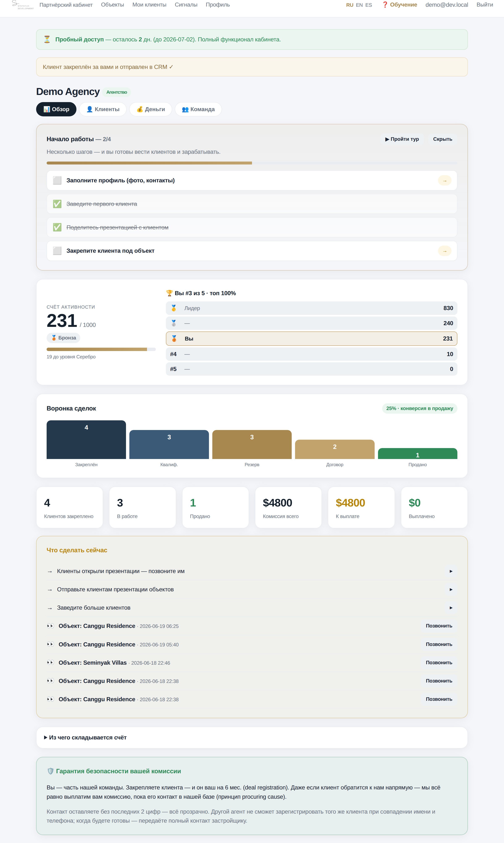Check the "Заполните профиль" checkbox
The image size is (504, 843).
click(57, 180)
